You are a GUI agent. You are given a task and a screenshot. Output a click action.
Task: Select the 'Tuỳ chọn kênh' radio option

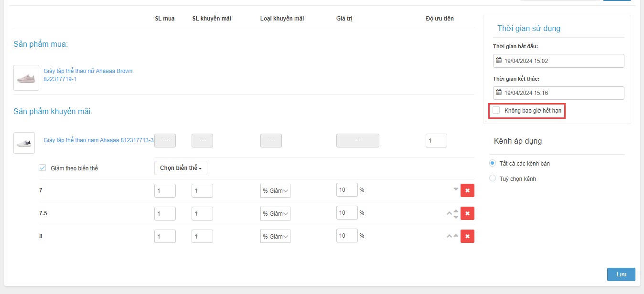493,178
